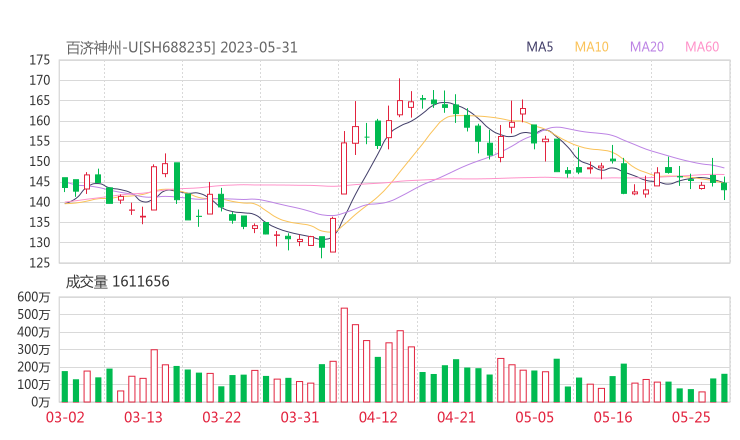Click the 155 price axis label
Screen dimensions: 740x440
40,141
